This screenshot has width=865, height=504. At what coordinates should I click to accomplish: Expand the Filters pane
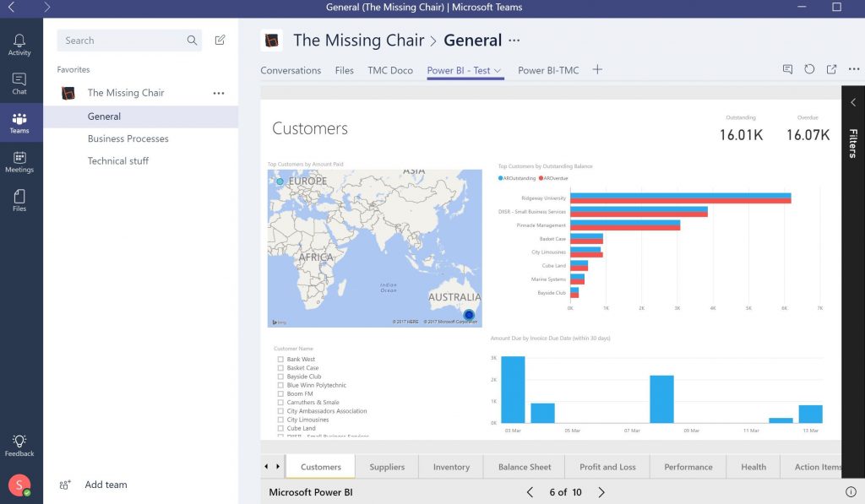(x=853, y=102)
